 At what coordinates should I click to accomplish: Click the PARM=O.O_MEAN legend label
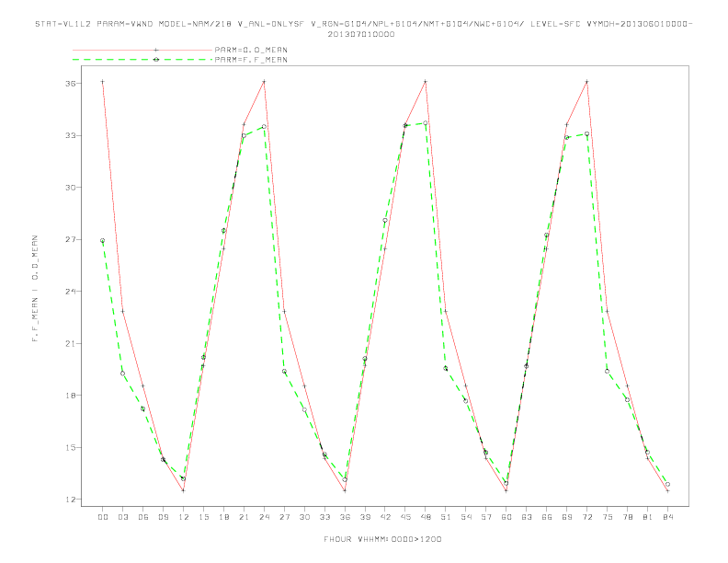[251, 50]
